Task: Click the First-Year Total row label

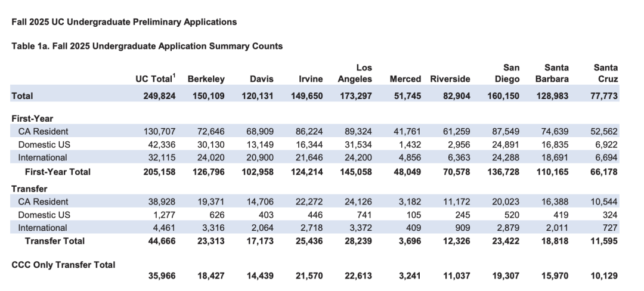Action: tap(58, 171)
